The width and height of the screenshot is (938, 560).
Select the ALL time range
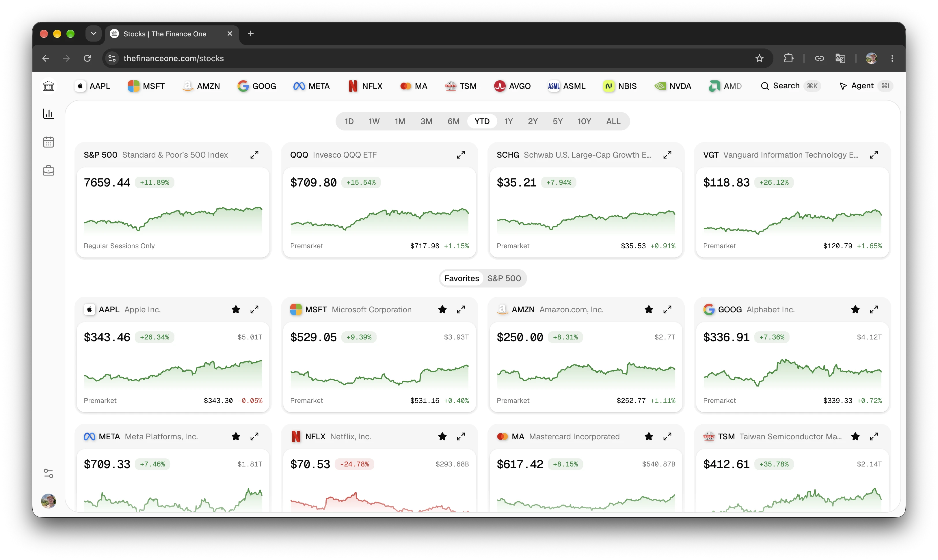click(613, 121)
